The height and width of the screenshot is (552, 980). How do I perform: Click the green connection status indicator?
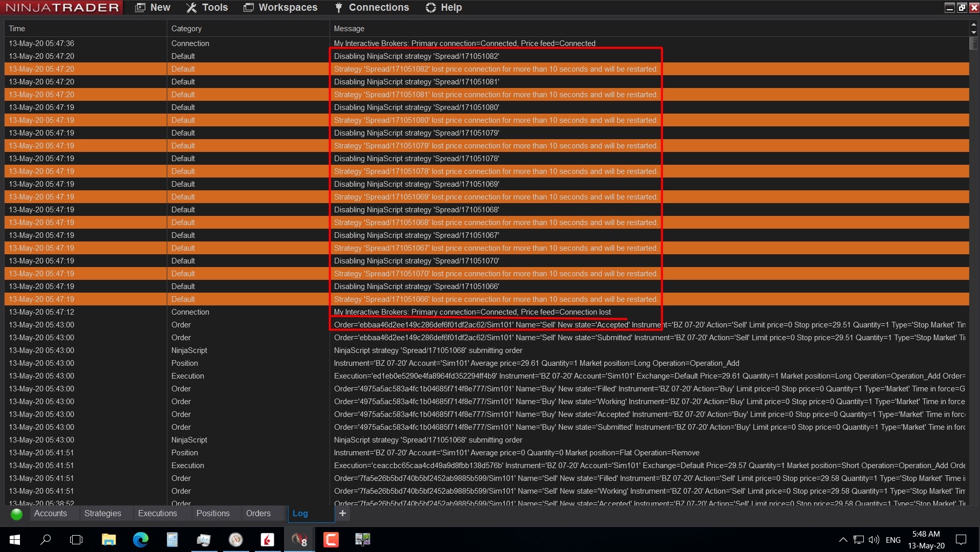(16, 514)
